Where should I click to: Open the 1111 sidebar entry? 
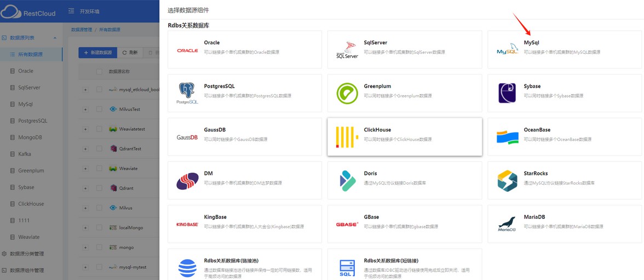(31, 220)
